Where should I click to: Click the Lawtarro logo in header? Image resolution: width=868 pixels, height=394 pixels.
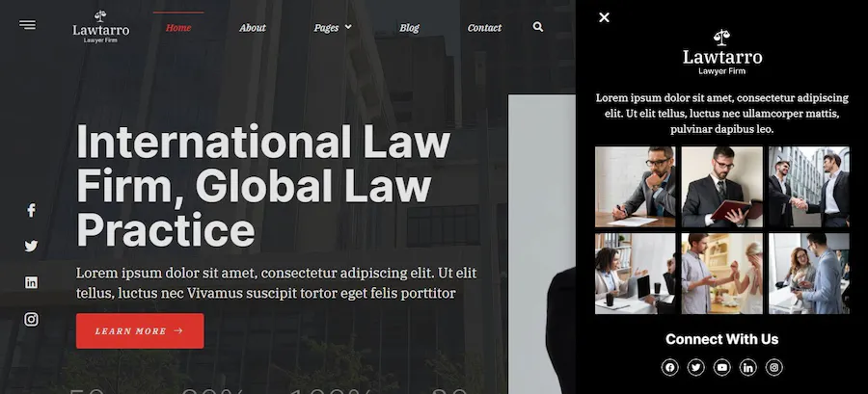point(100,26)
